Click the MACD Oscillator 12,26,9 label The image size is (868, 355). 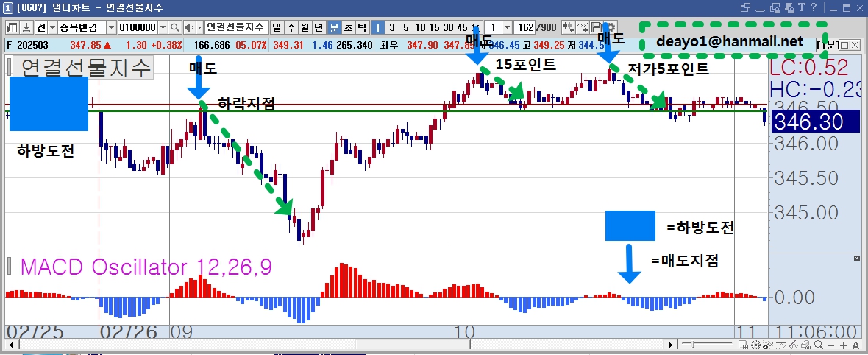[x=146, y=267]
